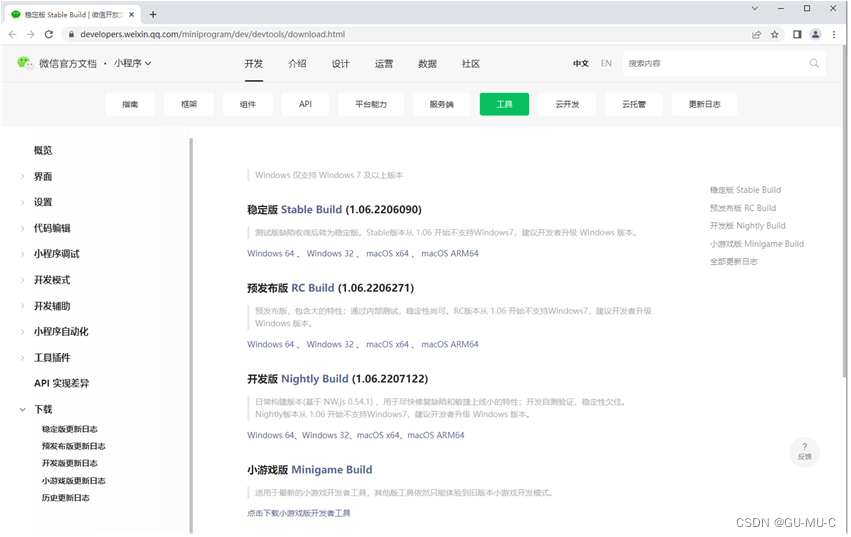Image resolution: width=851 pixels, height=537 pixels.
Task: Select the 开发 top navigation tab
Action: click(x=253, y=64)
